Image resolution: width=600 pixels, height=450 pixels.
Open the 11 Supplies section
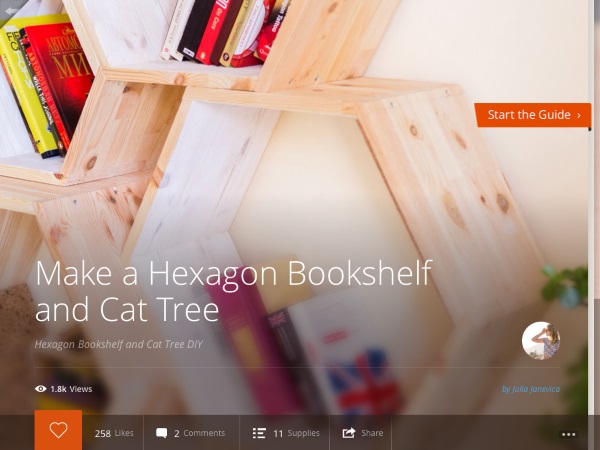click(296, 433)
